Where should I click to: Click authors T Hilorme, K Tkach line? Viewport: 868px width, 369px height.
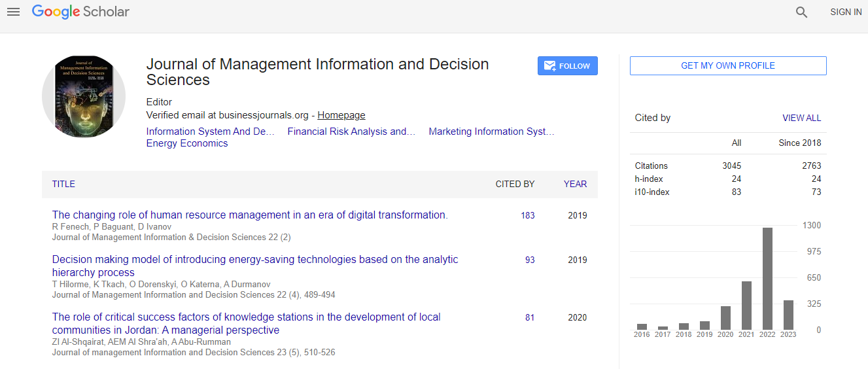pyautogui.click(x=162, y=284)
